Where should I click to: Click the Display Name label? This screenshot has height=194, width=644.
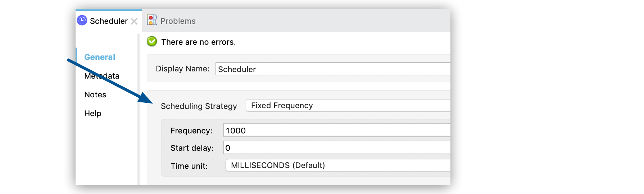click(x=182, y=69)
